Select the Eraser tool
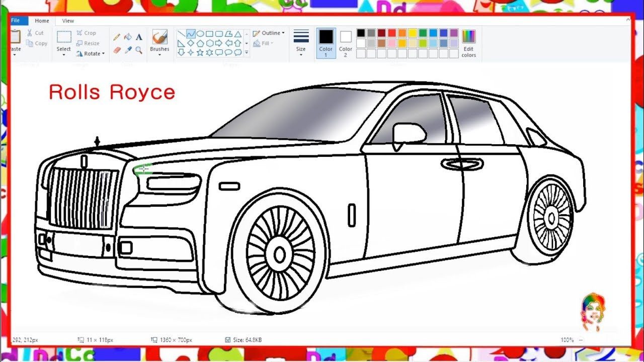The image size is (644, 362). tap(117, 50)
